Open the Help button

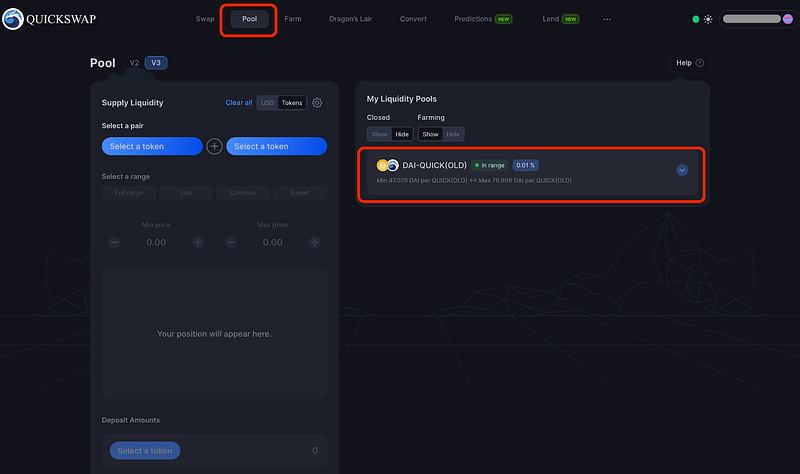coord(690,63)
